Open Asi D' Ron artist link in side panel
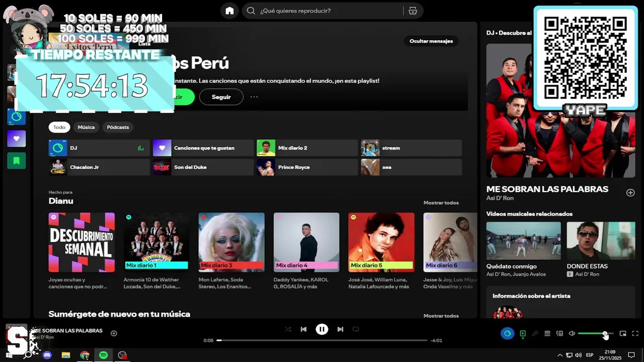The width and height of the screenshot is (644, 362). [x=500, y=198]
